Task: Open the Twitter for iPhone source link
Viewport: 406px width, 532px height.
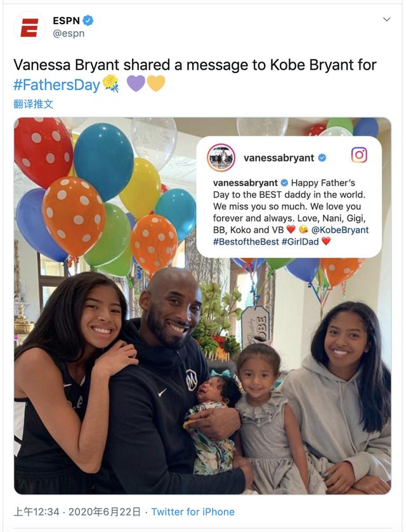Action: [193, 512]
